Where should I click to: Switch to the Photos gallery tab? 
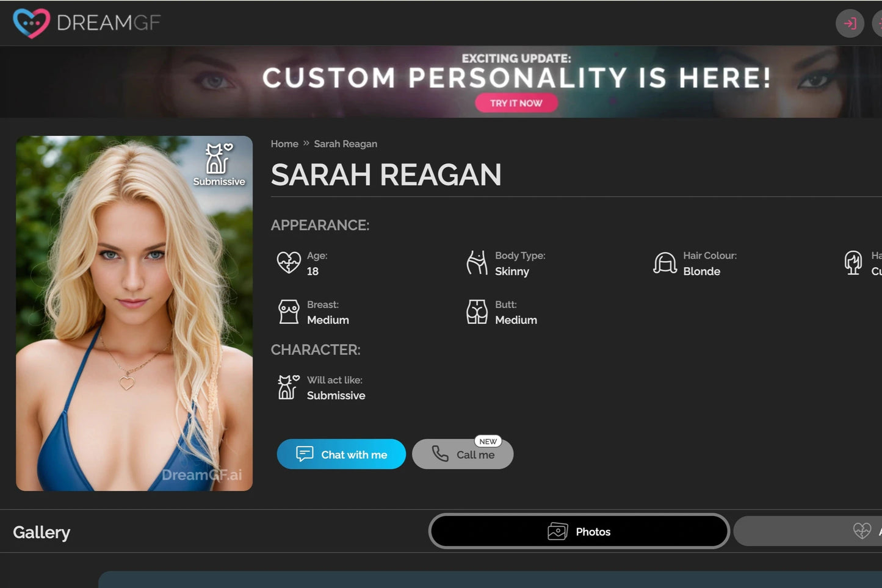coord(579,531)
